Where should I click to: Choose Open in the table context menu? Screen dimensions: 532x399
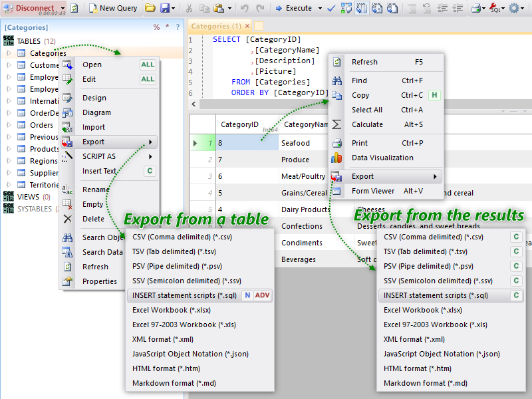(108, 65)
